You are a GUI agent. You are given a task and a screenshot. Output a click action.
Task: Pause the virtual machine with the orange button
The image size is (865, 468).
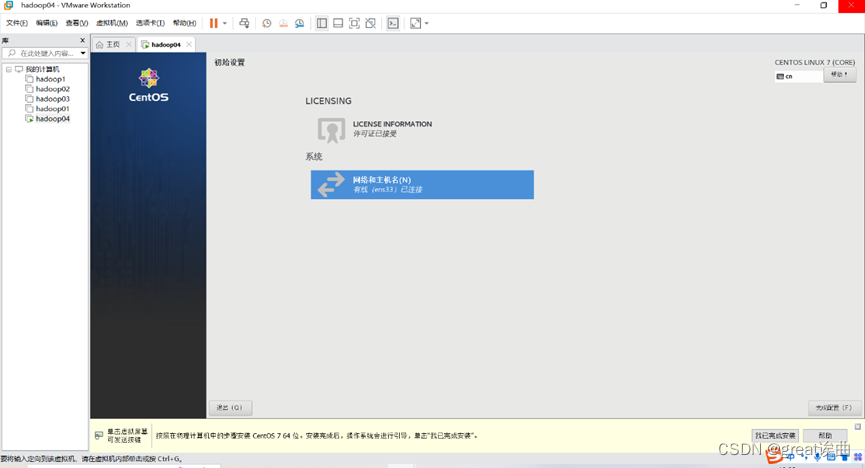point(213,23)
